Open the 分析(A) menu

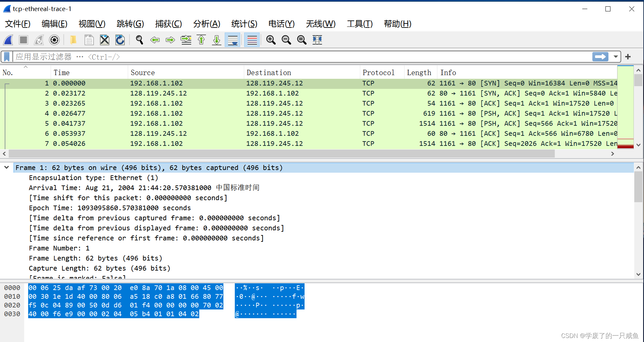[207, 24]
